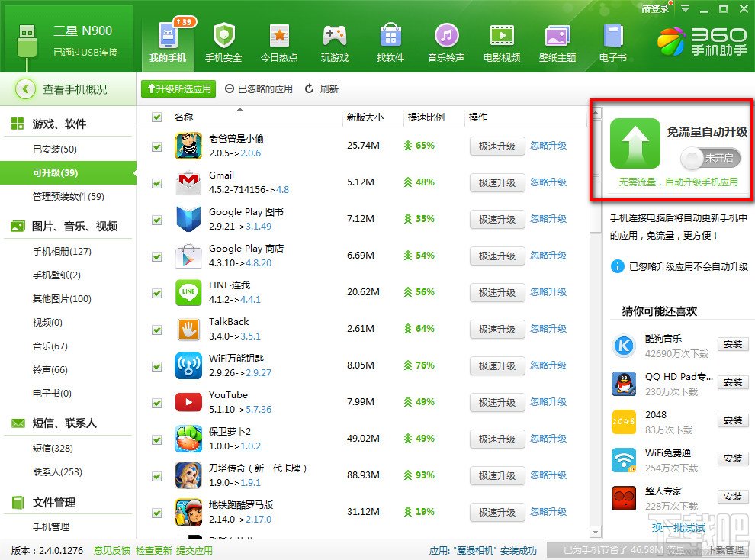755x560 pixels.
Task: Click the 酷狗音乐 recommended app icon
Action: [624, 346]
